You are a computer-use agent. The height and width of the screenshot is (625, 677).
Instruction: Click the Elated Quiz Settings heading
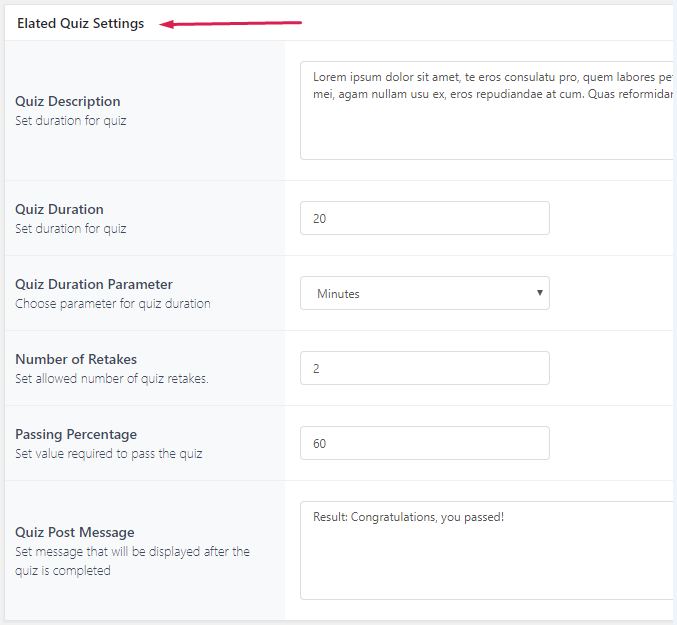pyautogui.click(x=80, y=23)
